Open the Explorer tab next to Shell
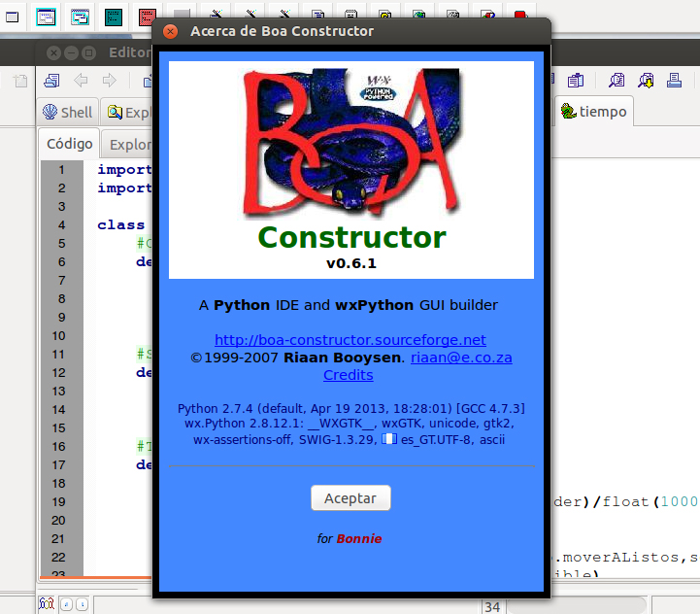Viewport: 700px width, 614px height. (x=128, y=112)
